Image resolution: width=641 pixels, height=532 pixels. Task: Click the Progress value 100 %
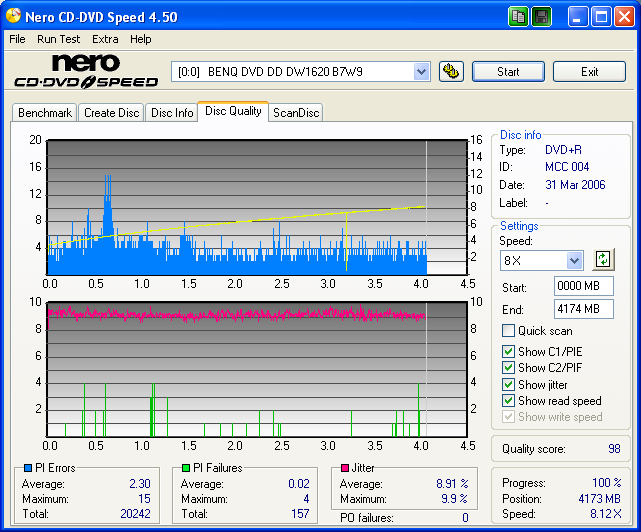607,483
